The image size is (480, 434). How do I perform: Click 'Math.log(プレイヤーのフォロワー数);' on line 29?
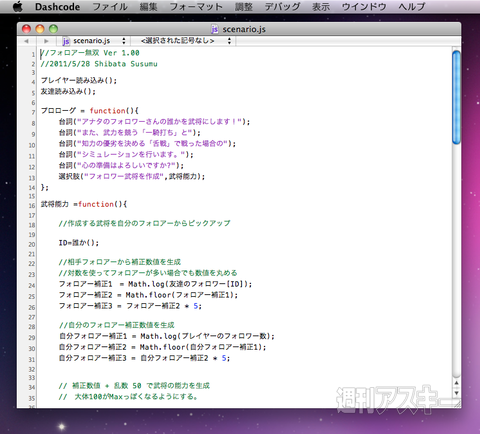pos(207,336)
